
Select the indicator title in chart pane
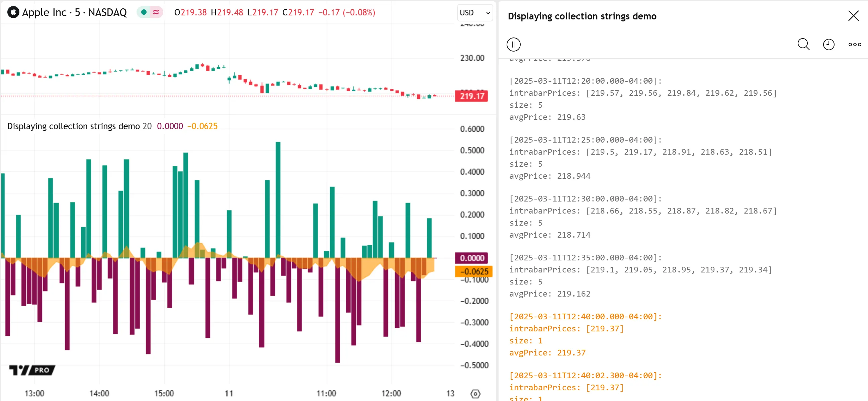74,126
